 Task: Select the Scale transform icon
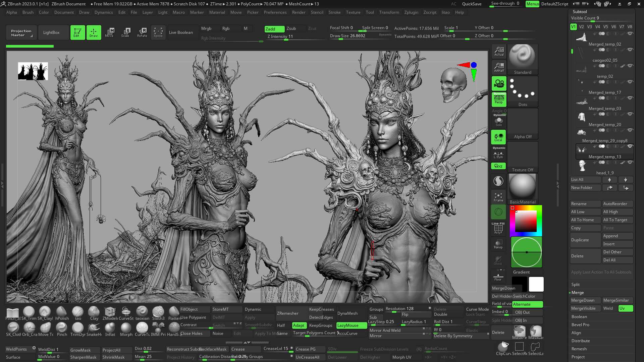click(x=125, y=33)
